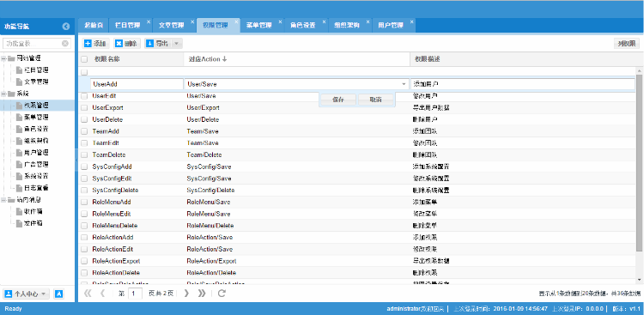Collapse the 功能导航 sidebar with the arrow icon
Screen dimensions: 644x315
click(66, 27)
